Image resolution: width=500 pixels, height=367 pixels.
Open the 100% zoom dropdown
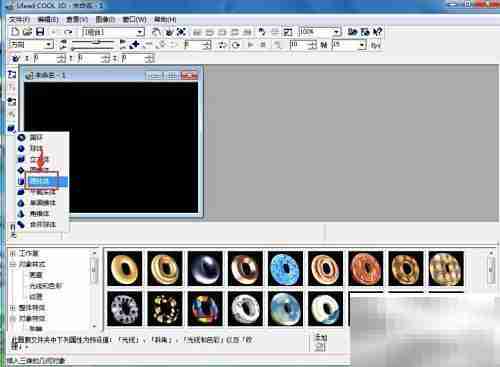pyautogui.click(x=337, y=32)
